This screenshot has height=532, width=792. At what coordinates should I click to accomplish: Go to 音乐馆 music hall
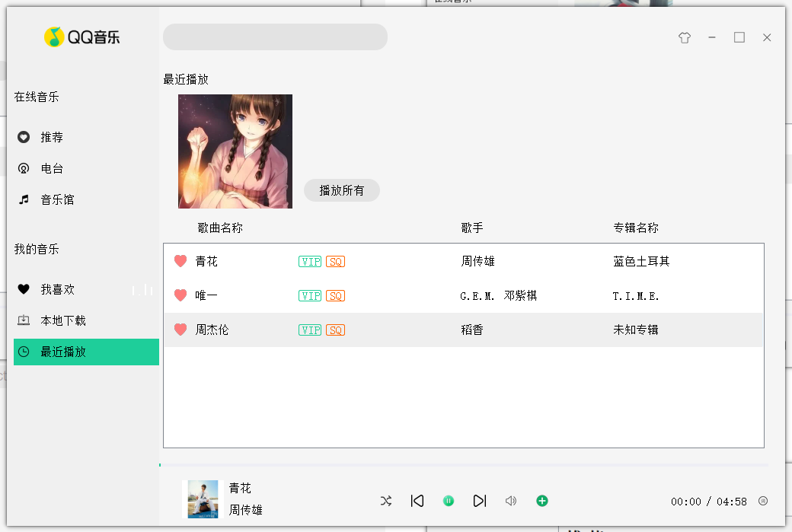pyautogui.click(x=86, y=200)
